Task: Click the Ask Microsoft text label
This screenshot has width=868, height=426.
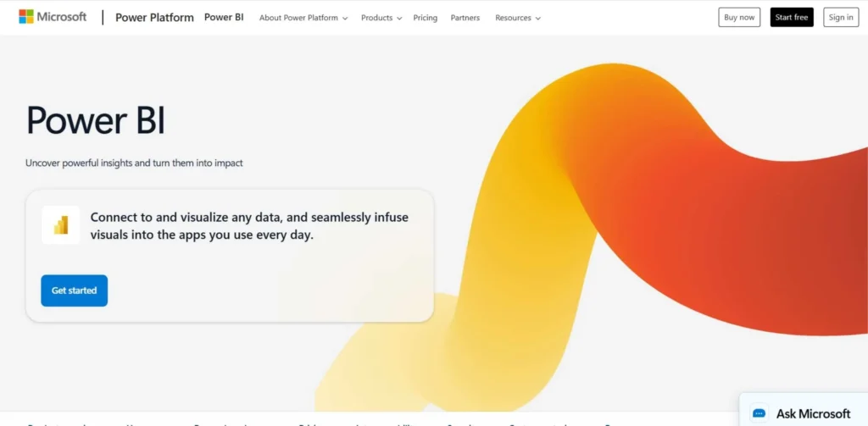Action: (x=813, y=414)
